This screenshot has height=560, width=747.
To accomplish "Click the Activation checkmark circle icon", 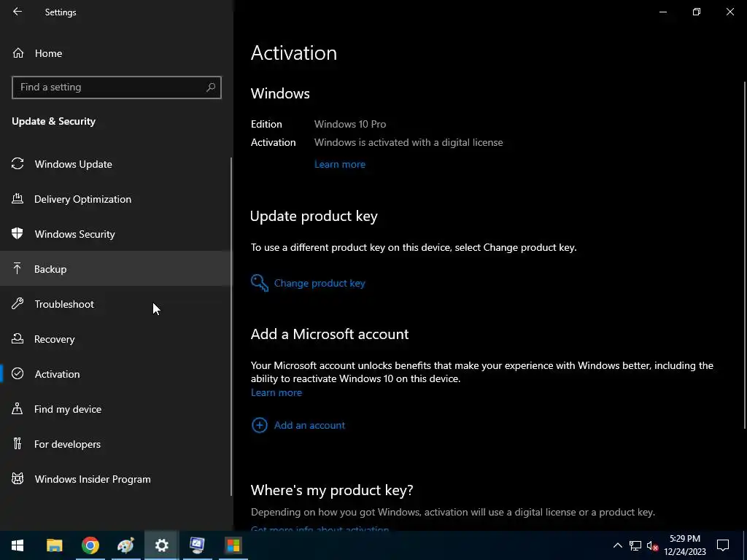I will coord(18,373).
